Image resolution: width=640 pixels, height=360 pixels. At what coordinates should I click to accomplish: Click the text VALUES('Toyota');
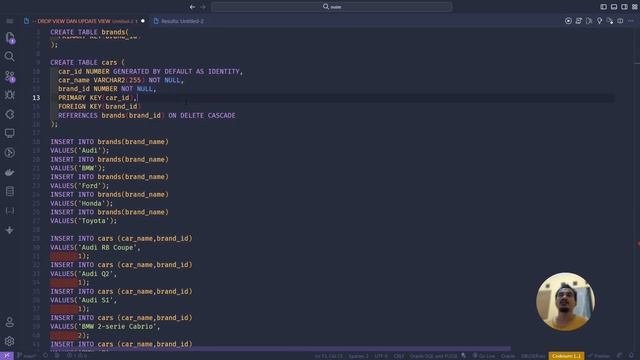pos(83,221)
